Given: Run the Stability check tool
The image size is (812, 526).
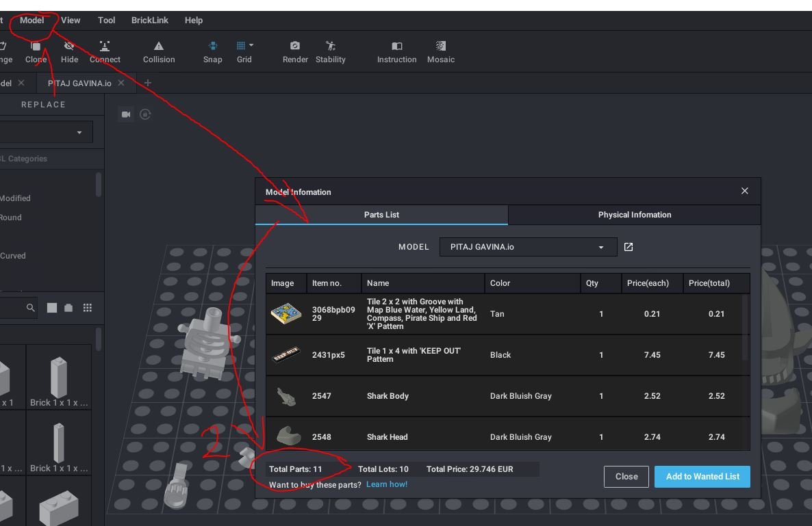Looking at the screenshot, I should coord(331,47).
